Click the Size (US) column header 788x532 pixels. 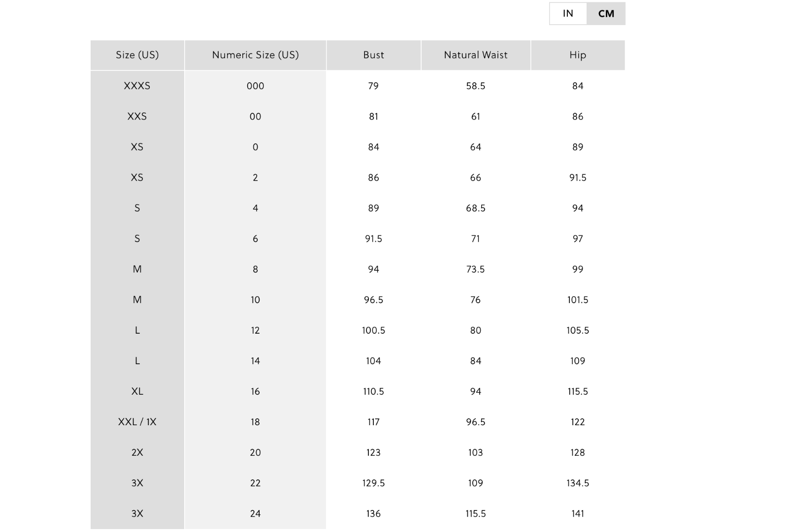[137, 55]
